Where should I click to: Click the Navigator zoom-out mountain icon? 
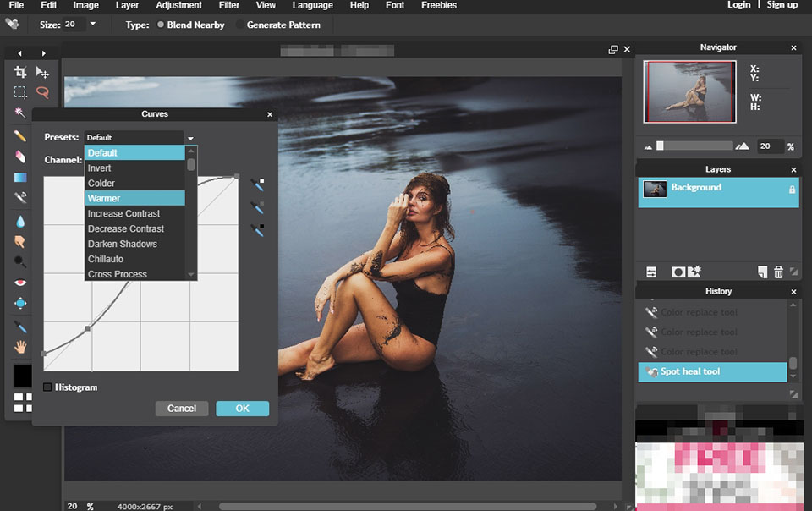648,147
